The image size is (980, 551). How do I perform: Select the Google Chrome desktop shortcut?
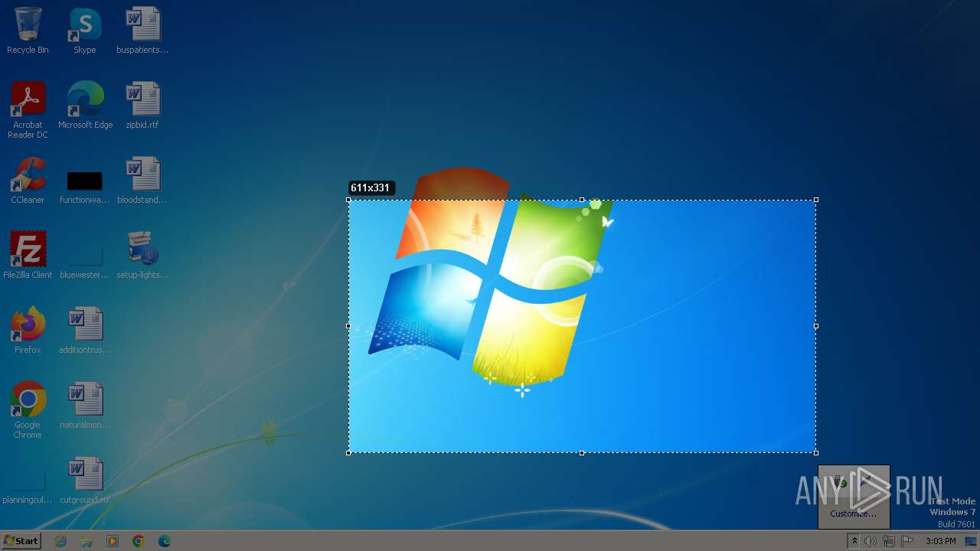(x=28, y=399)
